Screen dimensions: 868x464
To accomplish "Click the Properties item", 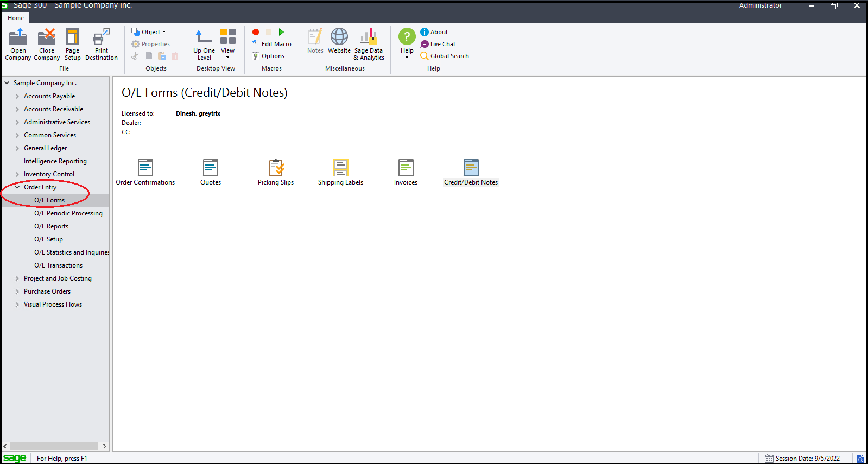I will point(150,44).
